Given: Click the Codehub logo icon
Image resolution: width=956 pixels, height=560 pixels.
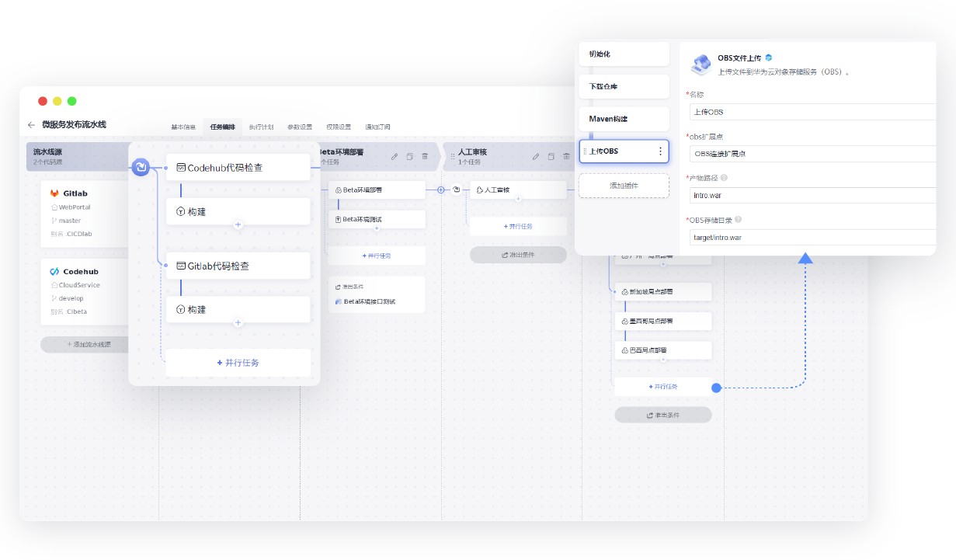Looking at the screenshot, I should [54, 272].
